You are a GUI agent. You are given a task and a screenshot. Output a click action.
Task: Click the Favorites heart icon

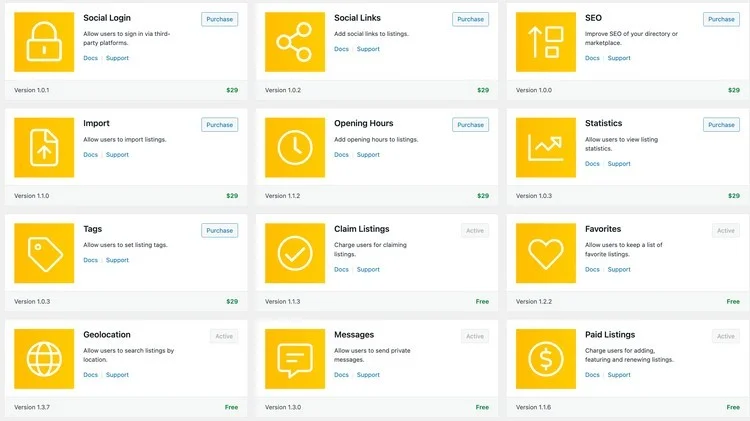coord(546,253)
